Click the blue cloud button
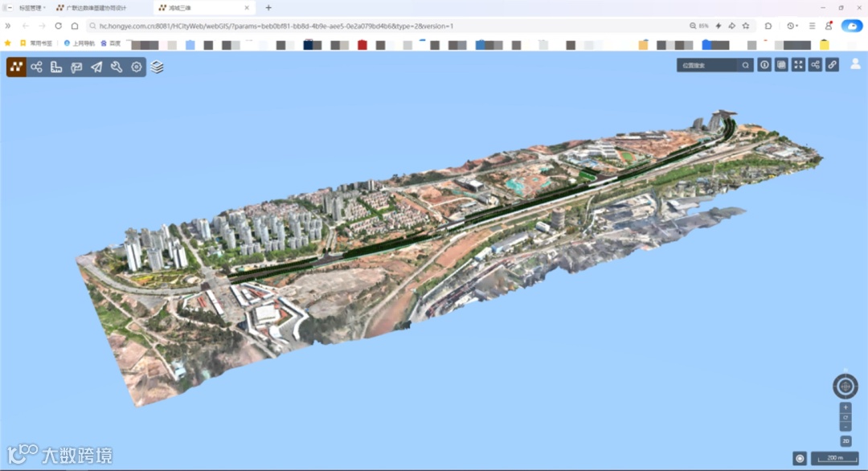The height and width of the screenshot is (471, 868). point(852,26)
